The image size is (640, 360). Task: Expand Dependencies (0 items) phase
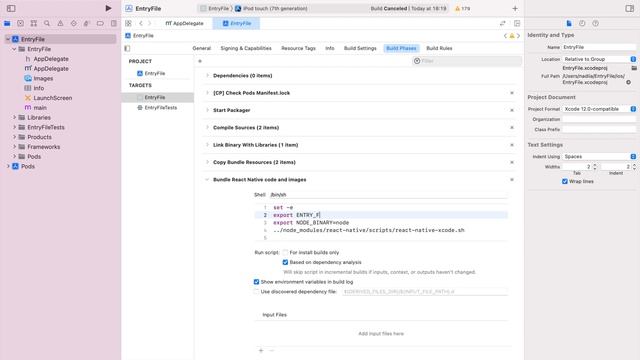[x=207, y=76]
